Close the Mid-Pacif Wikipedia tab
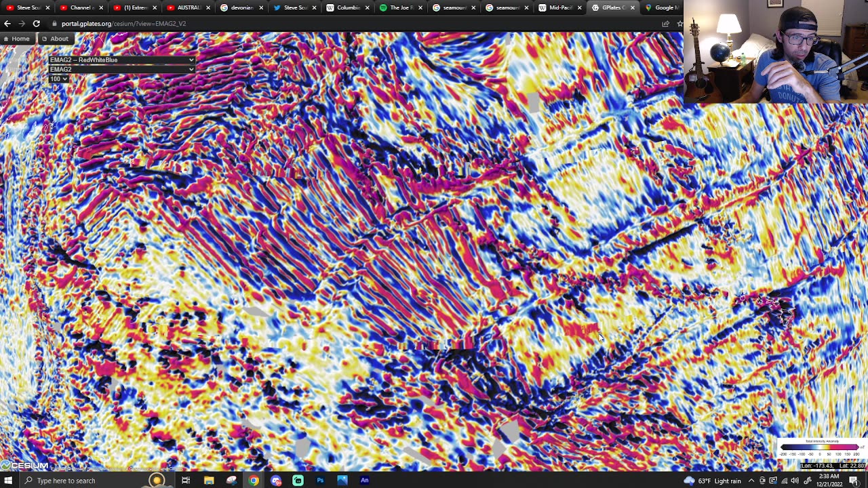This screenshot has width=868, height=488. (579, 7)
